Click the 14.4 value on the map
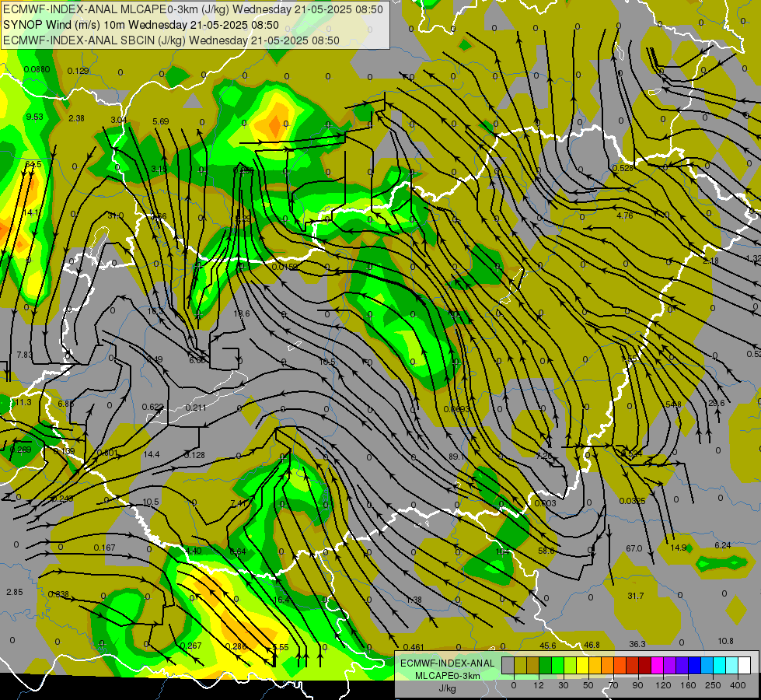Viewport: 761px width, 700px height. 152,454
